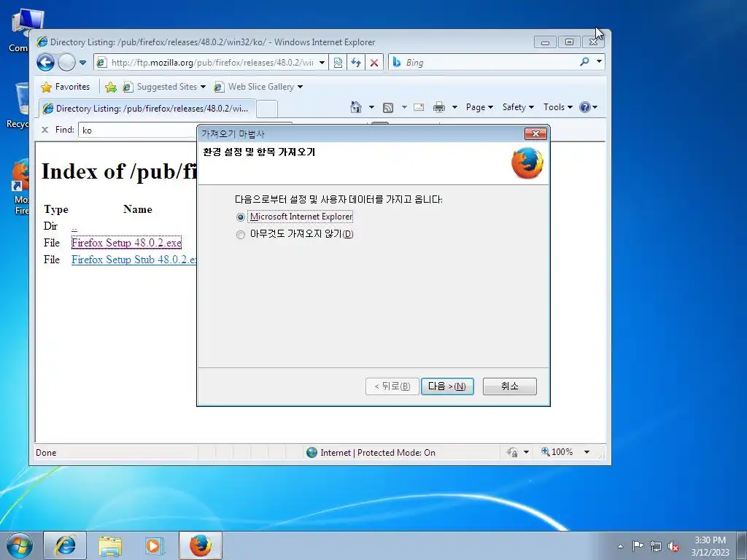The image size is (747, 560).
Task: Open the Help question mark menu
Action: [588, 107]
